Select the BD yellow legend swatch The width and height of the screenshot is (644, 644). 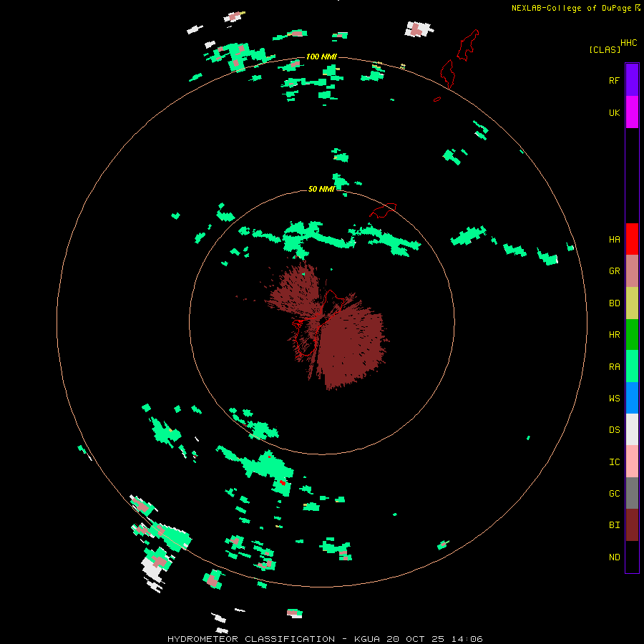632,303
